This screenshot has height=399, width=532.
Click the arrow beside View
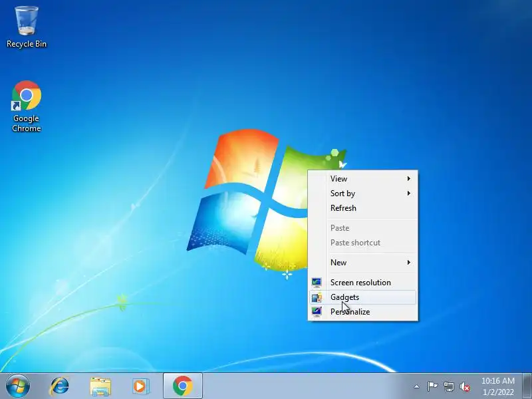coord(409,178)
